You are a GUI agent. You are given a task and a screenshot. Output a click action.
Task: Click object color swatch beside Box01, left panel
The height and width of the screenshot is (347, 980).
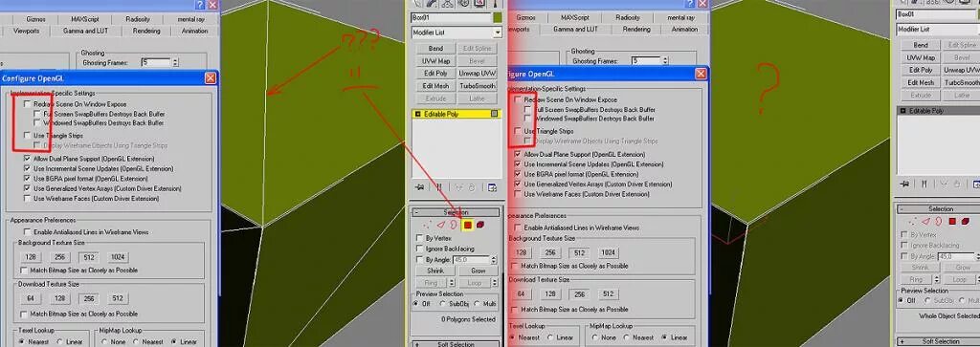[x=497, y=17]
